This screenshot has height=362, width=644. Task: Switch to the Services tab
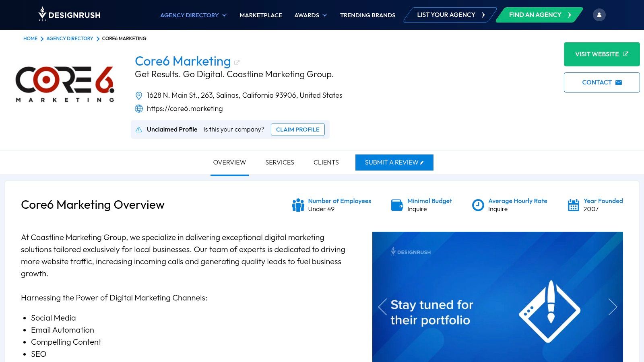(279, 162)
